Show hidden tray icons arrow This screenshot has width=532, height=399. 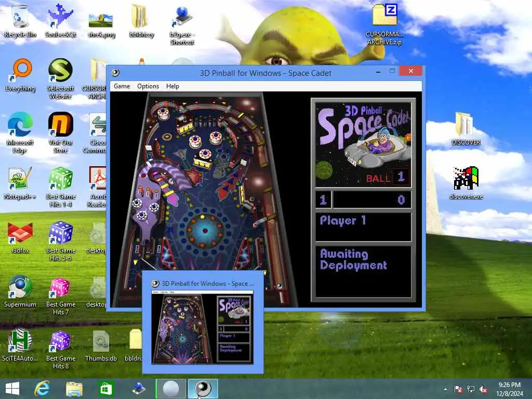point(445,389)
